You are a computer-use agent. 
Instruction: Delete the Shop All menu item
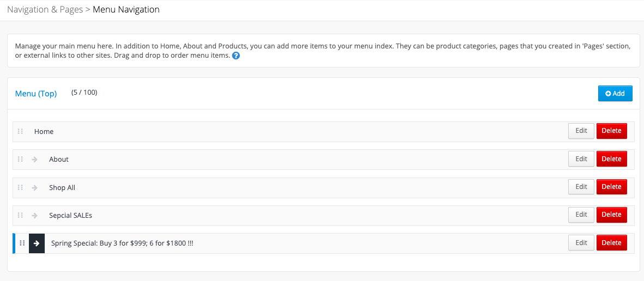611,187
